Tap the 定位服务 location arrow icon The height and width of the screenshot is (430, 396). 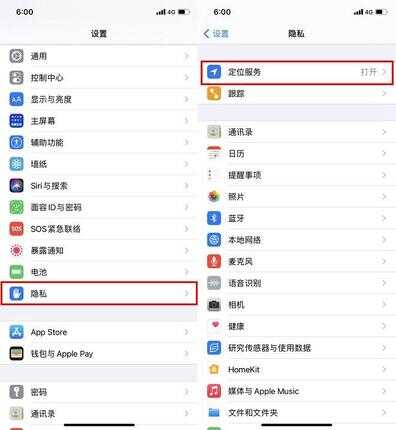coord(214,72)
